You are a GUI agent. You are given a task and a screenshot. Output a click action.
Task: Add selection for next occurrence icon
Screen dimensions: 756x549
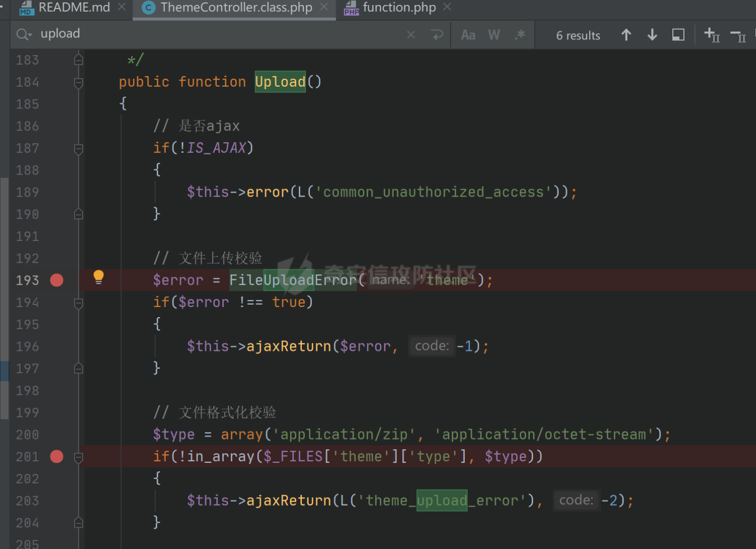coord(712,35)
